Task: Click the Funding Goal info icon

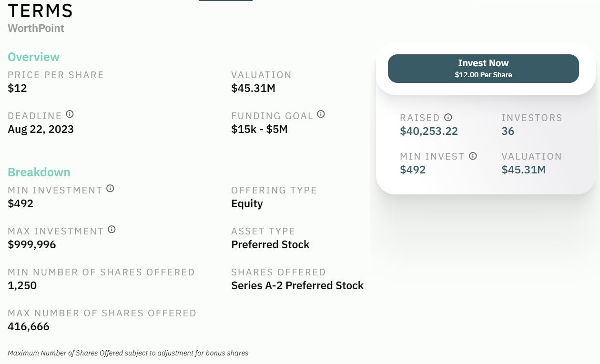Action: point(321,114)
